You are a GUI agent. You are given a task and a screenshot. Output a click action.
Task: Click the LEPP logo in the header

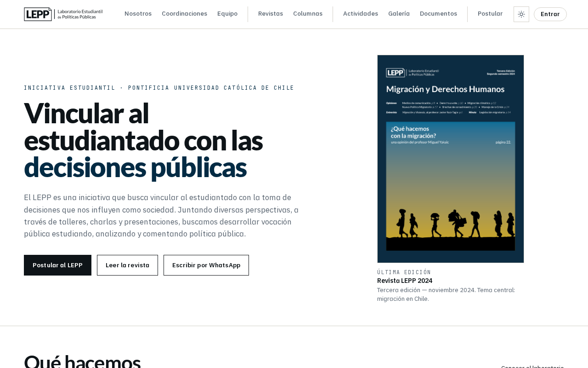click(63, 14)
